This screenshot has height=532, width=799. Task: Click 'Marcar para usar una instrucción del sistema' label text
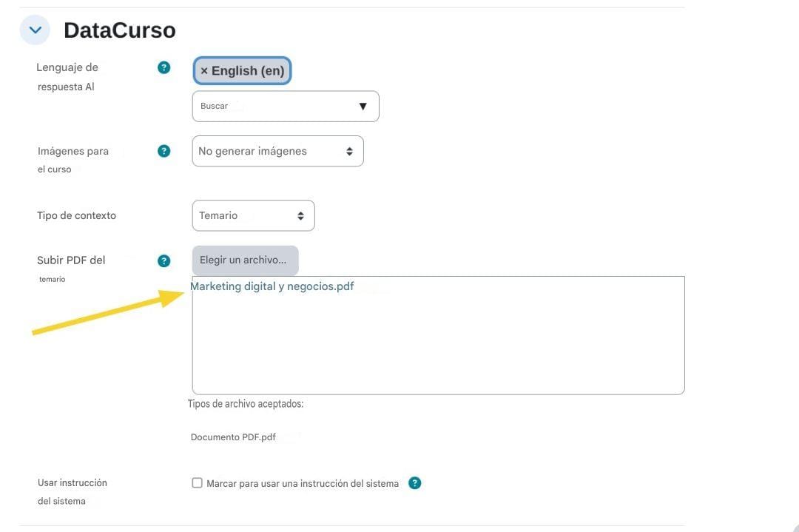[303, 484]
